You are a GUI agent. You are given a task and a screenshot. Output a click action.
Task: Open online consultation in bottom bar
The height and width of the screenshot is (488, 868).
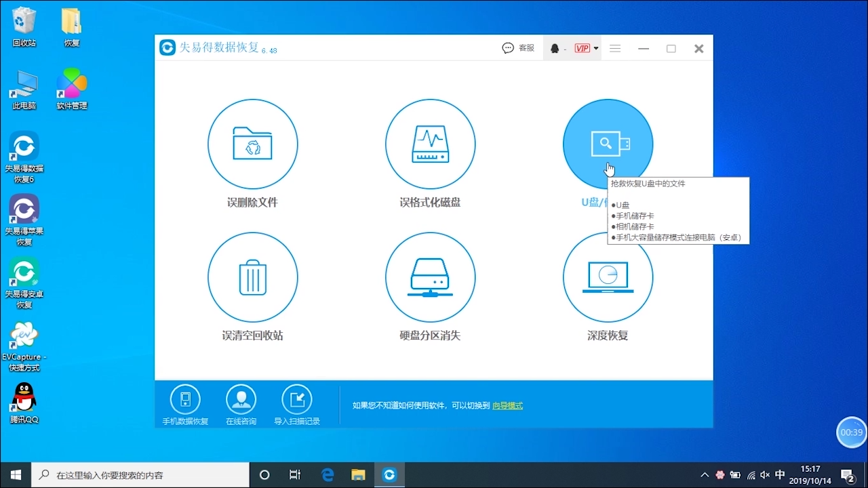point(241,405)
